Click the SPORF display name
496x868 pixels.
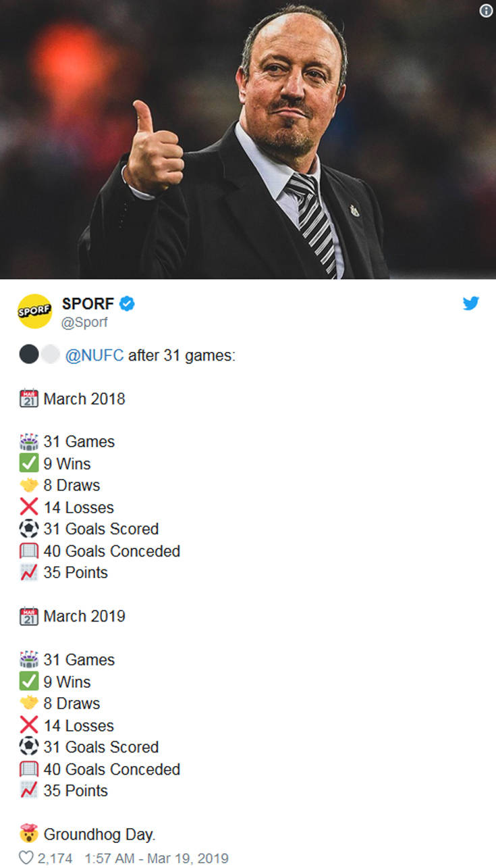[88, 304]
